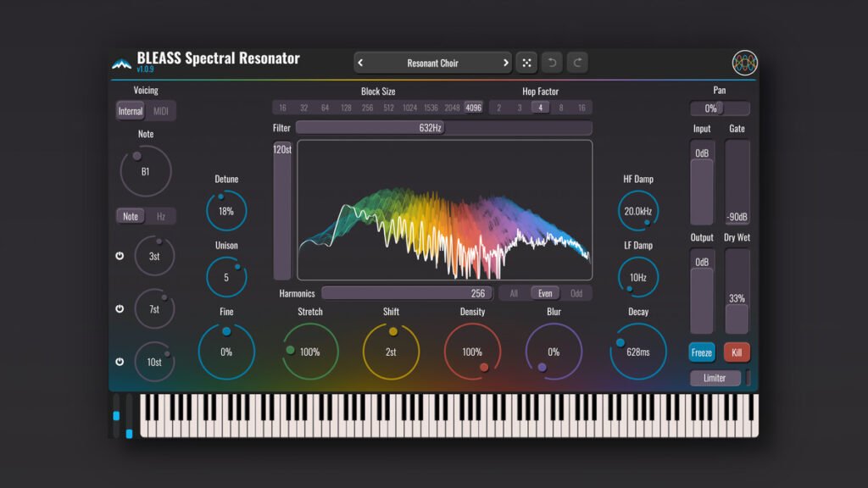This screenshot has height=488, width=868.
Task: Click the 3st interval knob
Action: [154, 256]
